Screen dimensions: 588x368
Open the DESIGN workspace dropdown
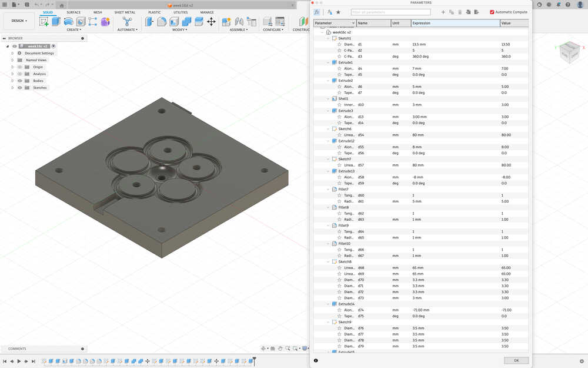19,21
